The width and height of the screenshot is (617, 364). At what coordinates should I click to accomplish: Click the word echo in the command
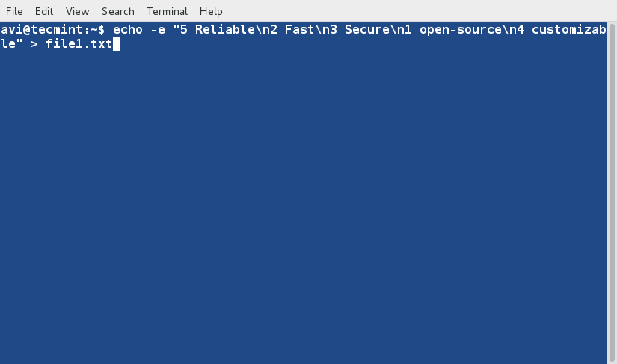coord(128,30)
